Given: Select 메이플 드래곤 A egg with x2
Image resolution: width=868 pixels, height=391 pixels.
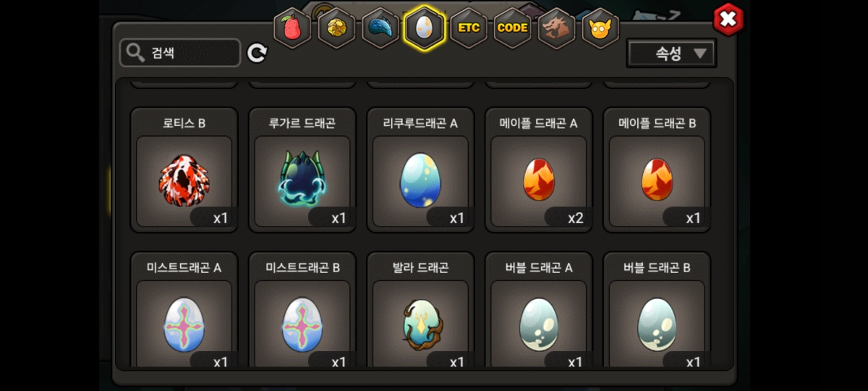Looking at the screenshot, I should pyautogui.click(x=539, y=170).
